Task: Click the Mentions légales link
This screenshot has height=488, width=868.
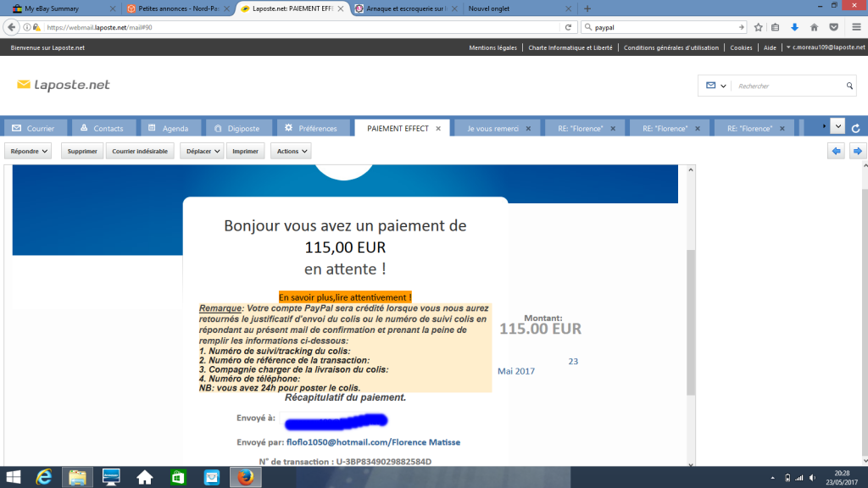Action: click(x=493, y=47)
